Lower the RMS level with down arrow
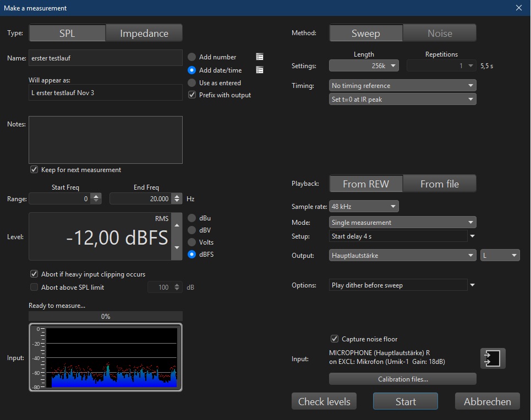531x420 pixels. pos(177,248)
